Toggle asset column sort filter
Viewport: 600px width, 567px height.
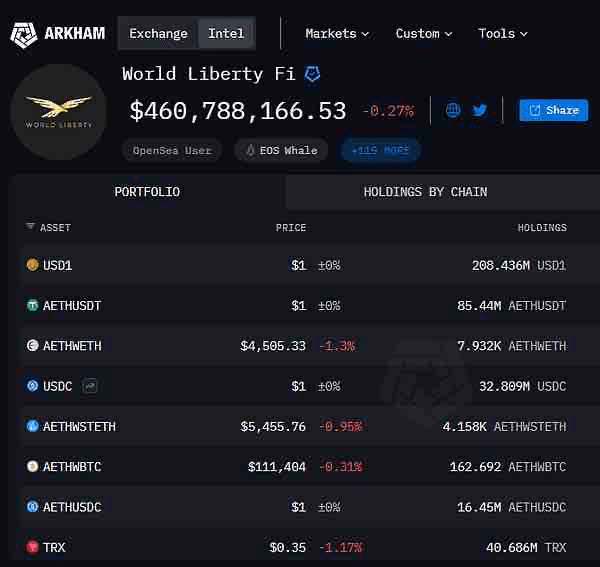coord(30,226)
